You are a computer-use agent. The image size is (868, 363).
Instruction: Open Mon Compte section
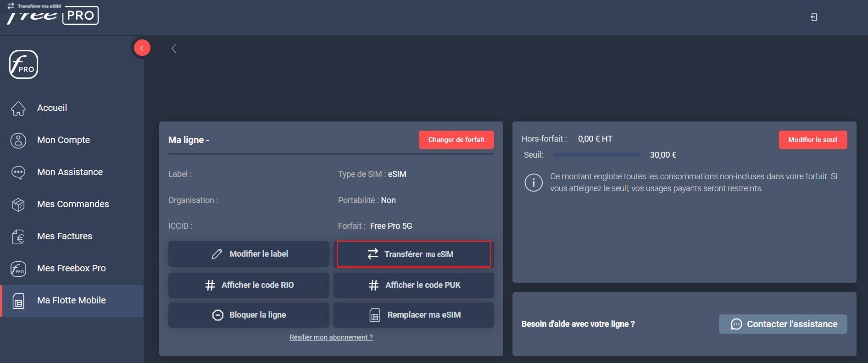(72, 140)
